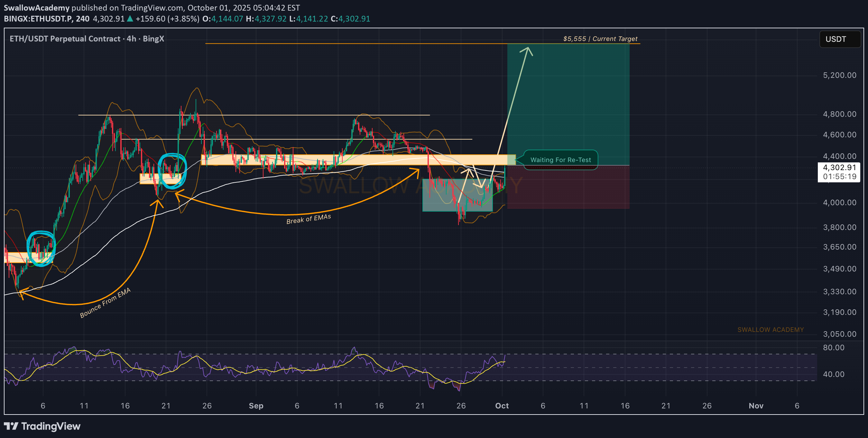The height and width of the screenshot is (438, 868).
Task: Click the Oct label on time axis
Action: tap(502, 406)
